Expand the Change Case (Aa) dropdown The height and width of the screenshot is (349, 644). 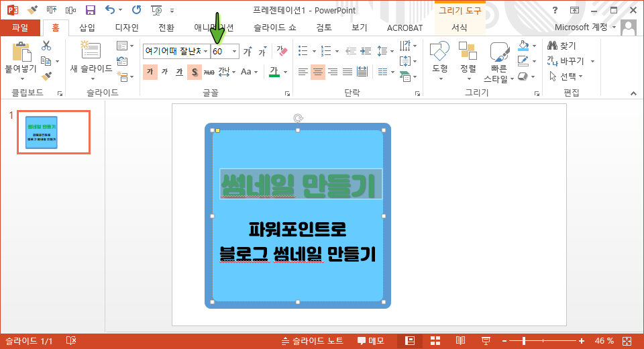coord(256,72)
